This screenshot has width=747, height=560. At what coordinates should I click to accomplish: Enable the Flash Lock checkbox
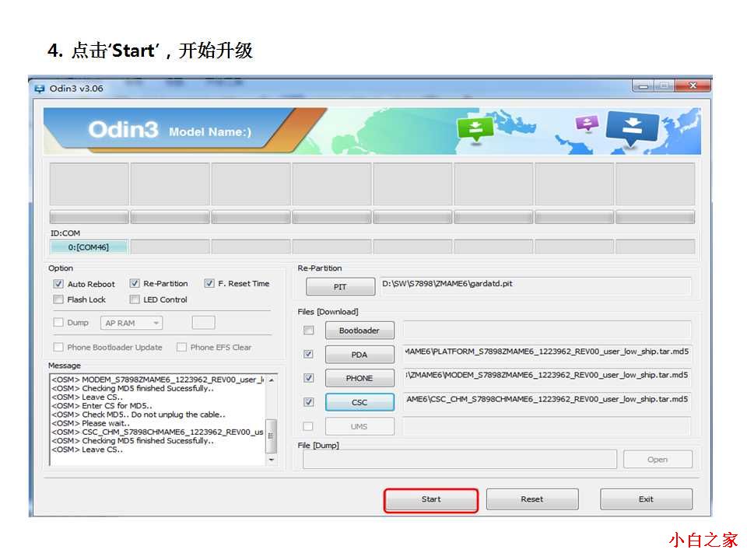point(58,299)
